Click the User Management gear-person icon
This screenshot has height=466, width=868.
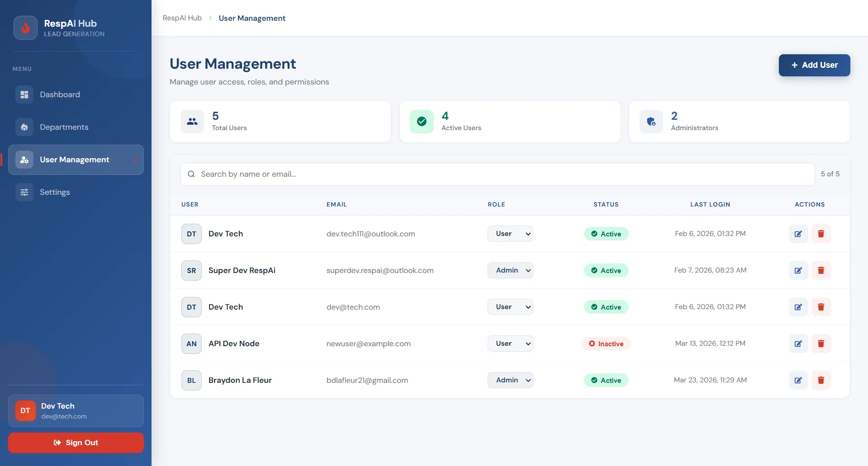pyautogui.click(x=24, y=160)
